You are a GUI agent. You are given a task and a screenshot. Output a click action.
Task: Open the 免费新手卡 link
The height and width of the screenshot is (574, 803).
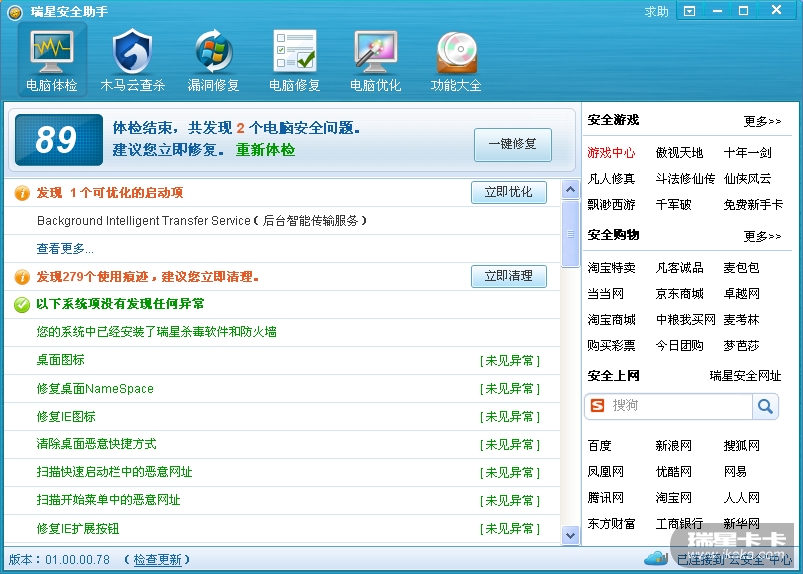(x=753, y=205)
